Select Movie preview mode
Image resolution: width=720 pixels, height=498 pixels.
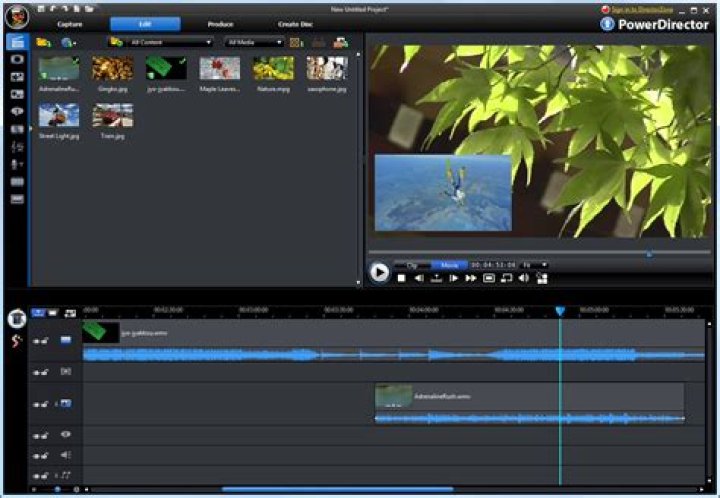[449, 265]
